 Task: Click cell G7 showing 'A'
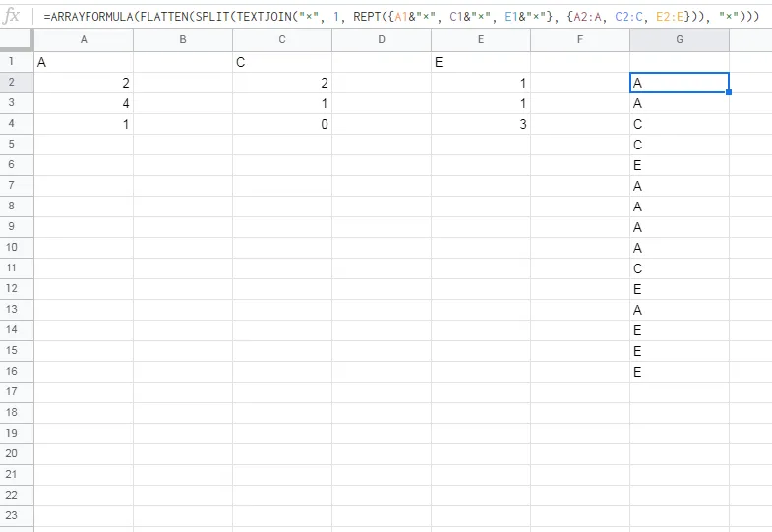[x=680, y=186]
